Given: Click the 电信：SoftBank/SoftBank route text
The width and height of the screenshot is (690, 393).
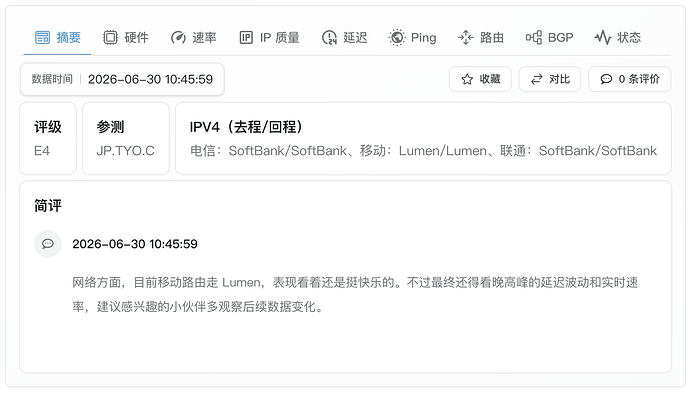Looking at the screenshot, I should (268, 151).
